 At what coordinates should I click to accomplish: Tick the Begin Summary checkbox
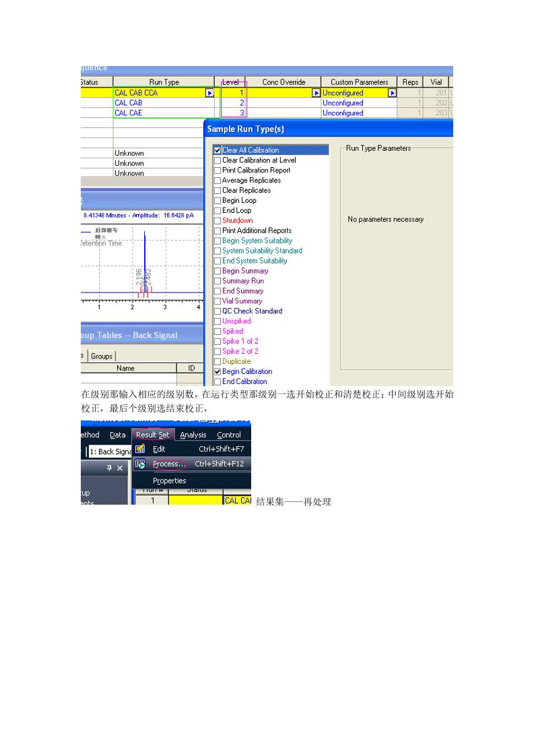coord(218,272)
